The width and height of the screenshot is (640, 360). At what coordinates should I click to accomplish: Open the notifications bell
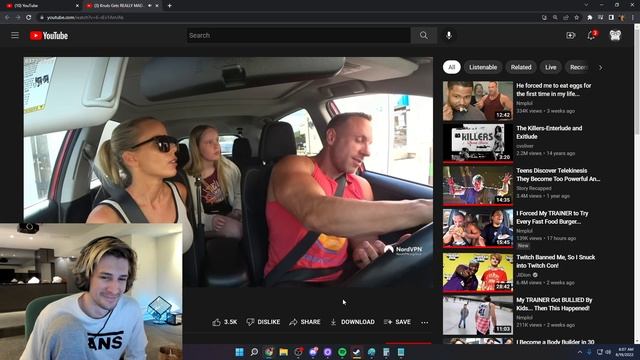point(591,36)
